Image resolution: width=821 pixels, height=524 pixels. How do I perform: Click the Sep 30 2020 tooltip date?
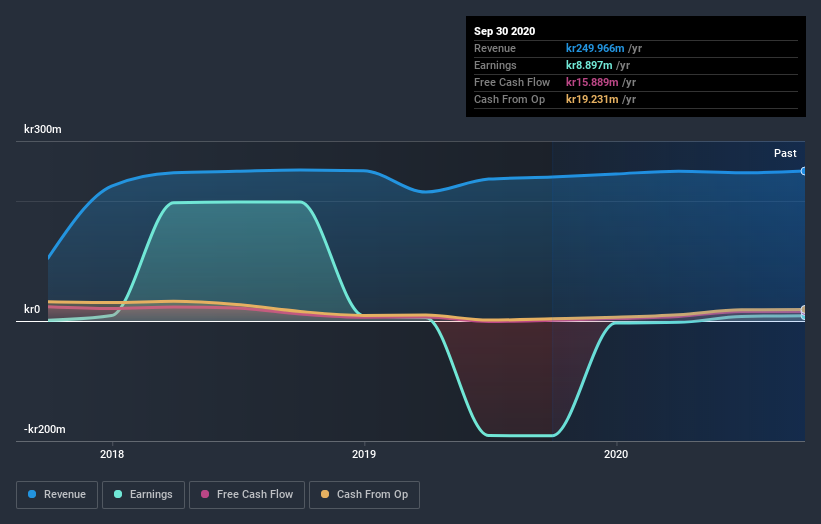coord(505,31)
